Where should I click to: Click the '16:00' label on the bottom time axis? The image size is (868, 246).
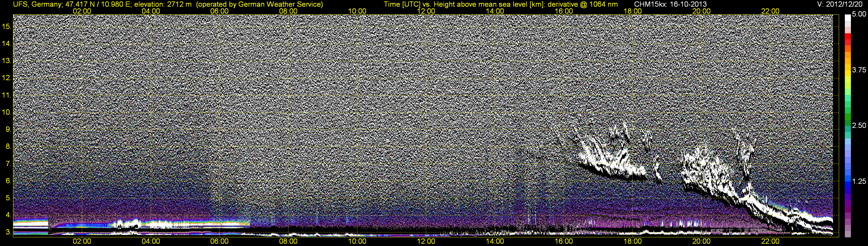pos(564,241)
